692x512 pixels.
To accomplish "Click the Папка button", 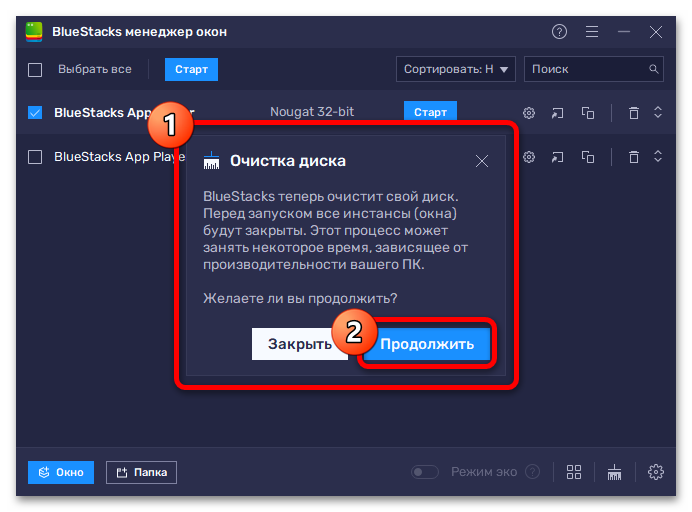I will tap(141, 472).
